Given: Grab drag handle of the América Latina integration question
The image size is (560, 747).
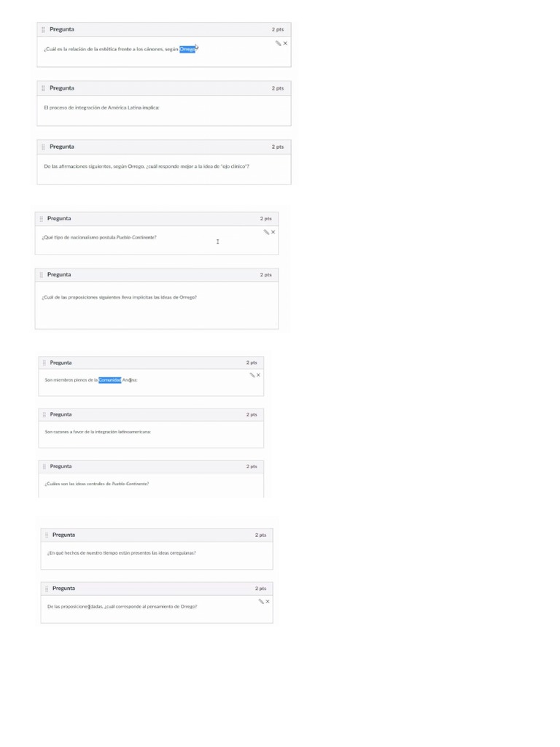Looking at the screenshot, I should coord(44,88).
